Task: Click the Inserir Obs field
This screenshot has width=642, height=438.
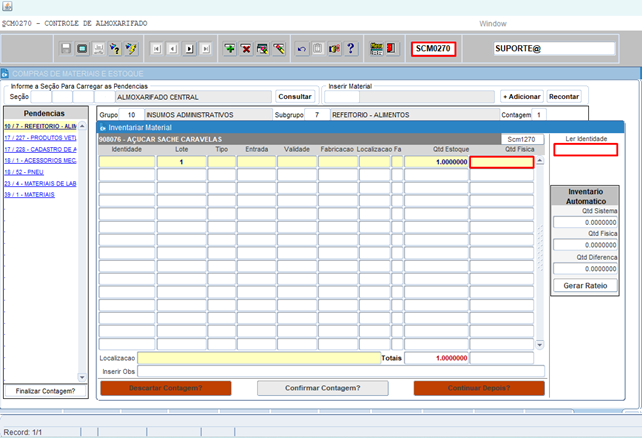Action: 341,371
